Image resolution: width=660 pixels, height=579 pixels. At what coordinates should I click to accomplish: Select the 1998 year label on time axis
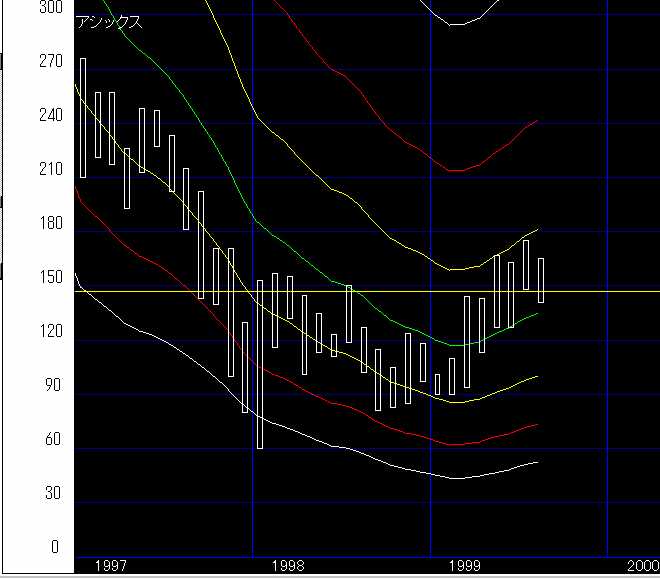[x=288, y=566]
